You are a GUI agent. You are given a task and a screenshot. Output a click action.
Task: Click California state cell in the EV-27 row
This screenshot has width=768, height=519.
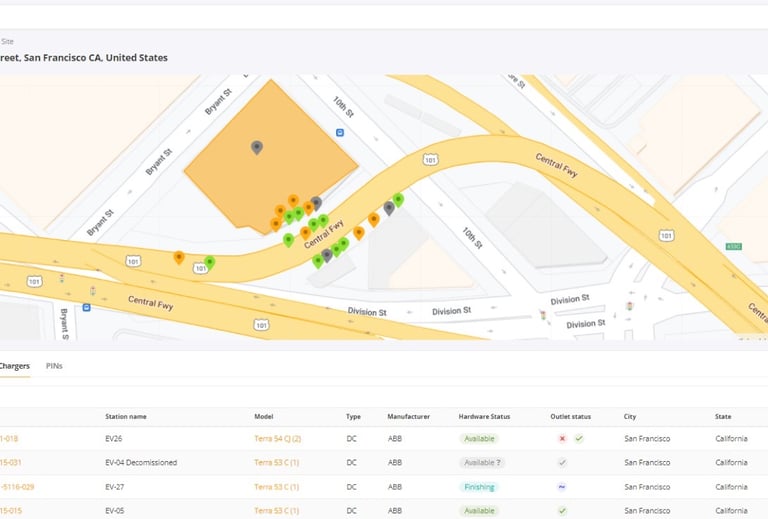tap(731, 487)
